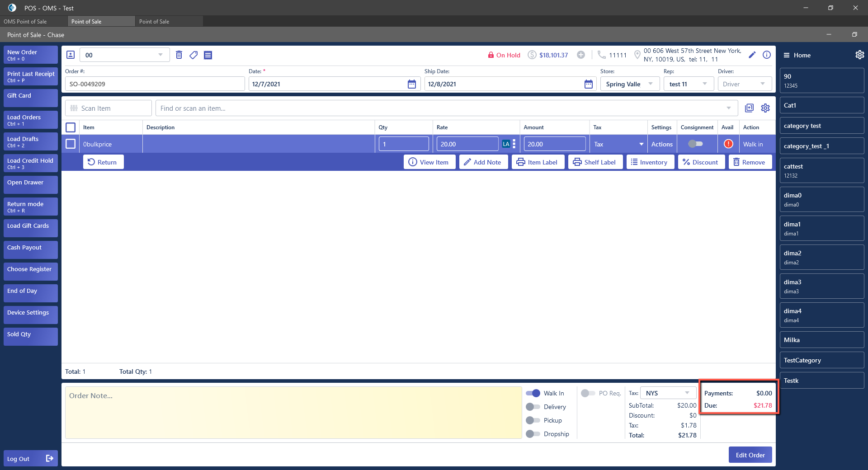Click the View Item button
The height and width of the screenshot is (470, 868).
click(x=429, y=162)
